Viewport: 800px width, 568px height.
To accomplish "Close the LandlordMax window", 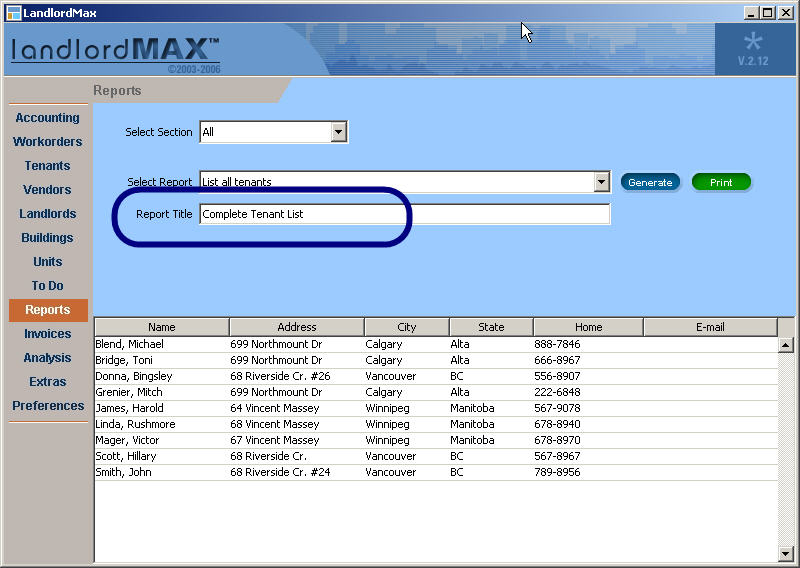I will (x=786, y=13).
